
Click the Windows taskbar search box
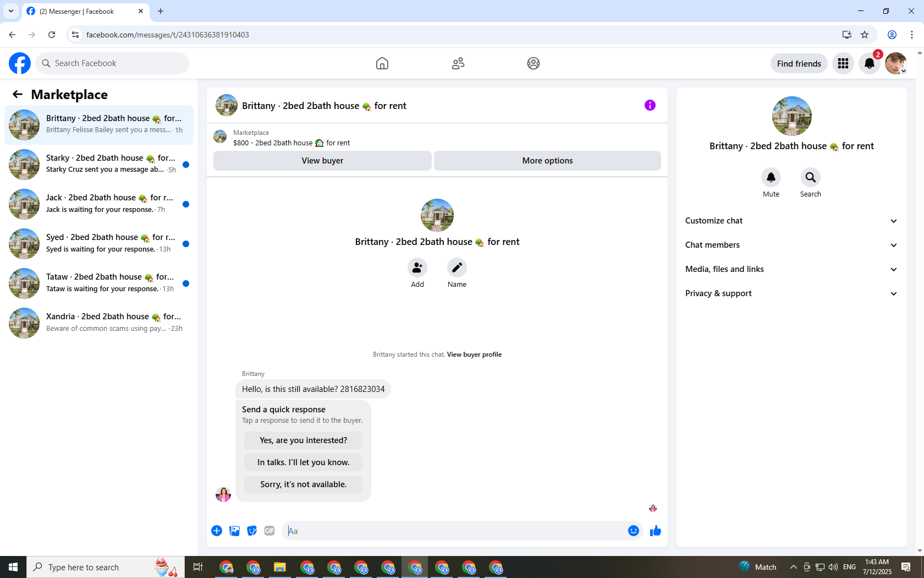coord(106,567)
